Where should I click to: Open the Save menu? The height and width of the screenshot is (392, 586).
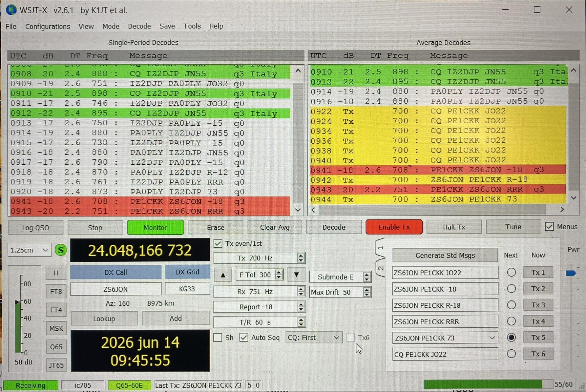point(167,26)
